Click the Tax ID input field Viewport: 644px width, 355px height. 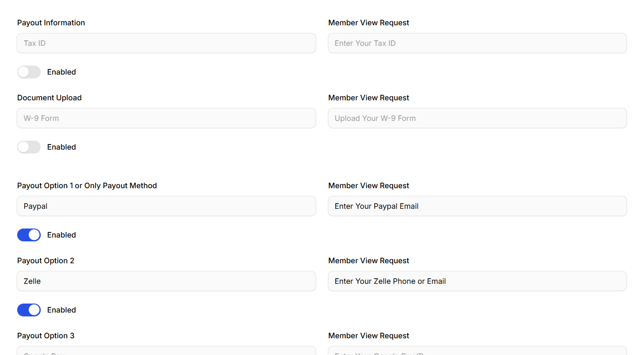click(x=166, y=43)
